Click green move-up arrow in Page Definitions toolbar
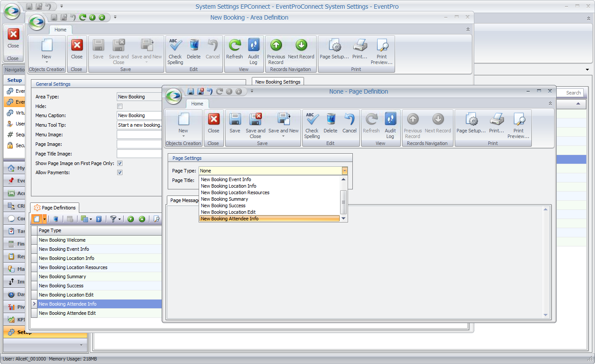Screen dimensions: 595x364 point(131,219)
